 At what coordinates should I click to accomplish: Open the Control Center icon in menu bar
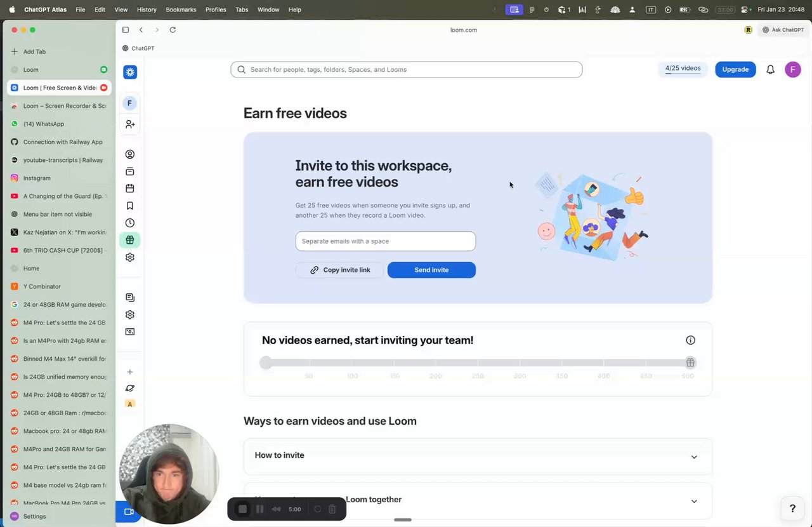(x=743, y=10)
